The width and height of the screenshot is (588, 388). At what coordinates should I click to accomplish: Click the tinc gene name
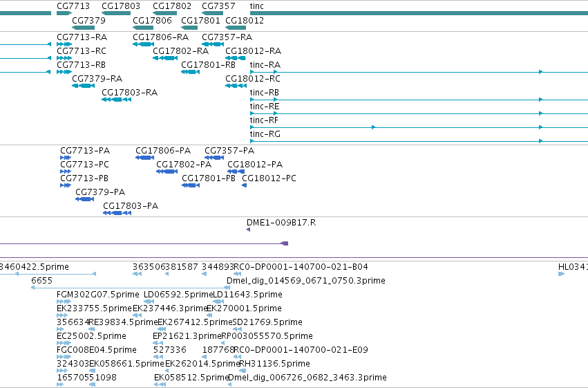[256, 6]
